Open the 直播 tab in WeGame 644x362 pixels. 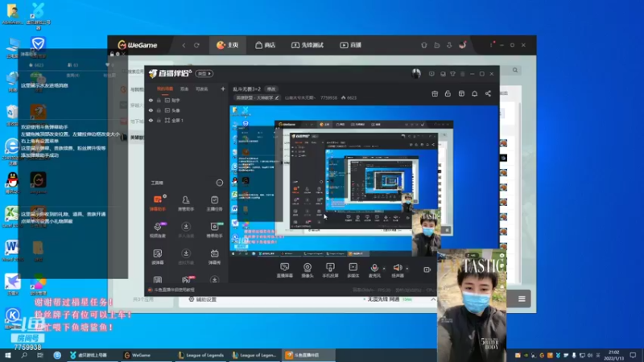pos(351,45)
